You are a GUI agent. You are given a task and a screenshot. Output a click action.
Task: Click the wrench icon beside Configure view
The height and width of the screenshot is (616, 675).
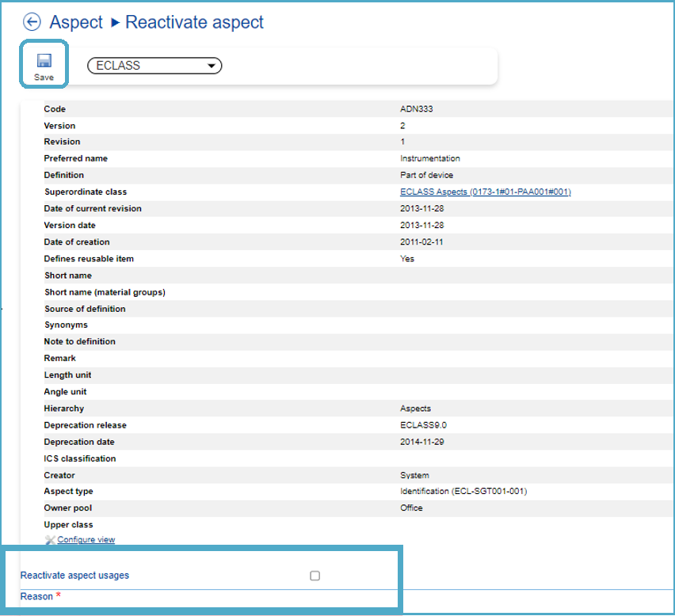[x=50, y=540]
